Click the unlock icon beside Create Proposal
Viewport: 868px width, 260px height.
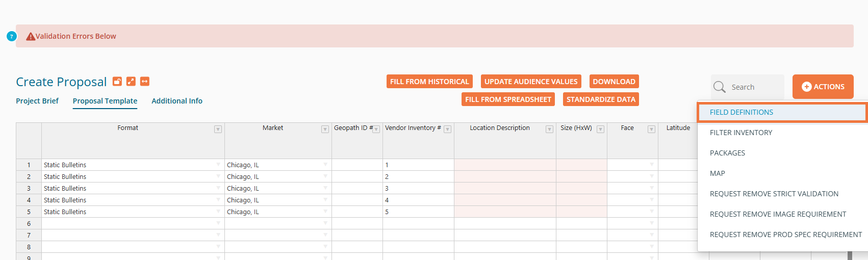(117, 82)
